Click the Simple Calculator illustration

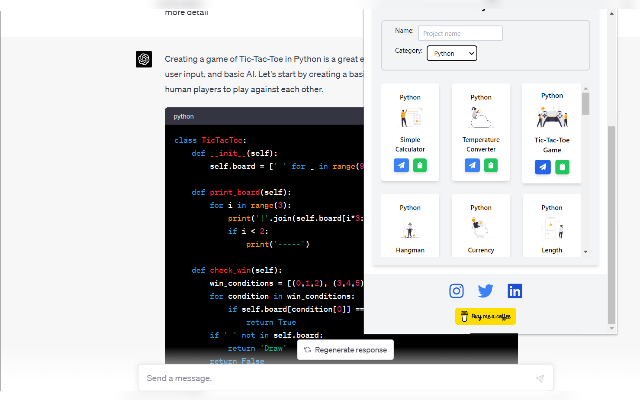pyautogui.click(x=410, y=118)
